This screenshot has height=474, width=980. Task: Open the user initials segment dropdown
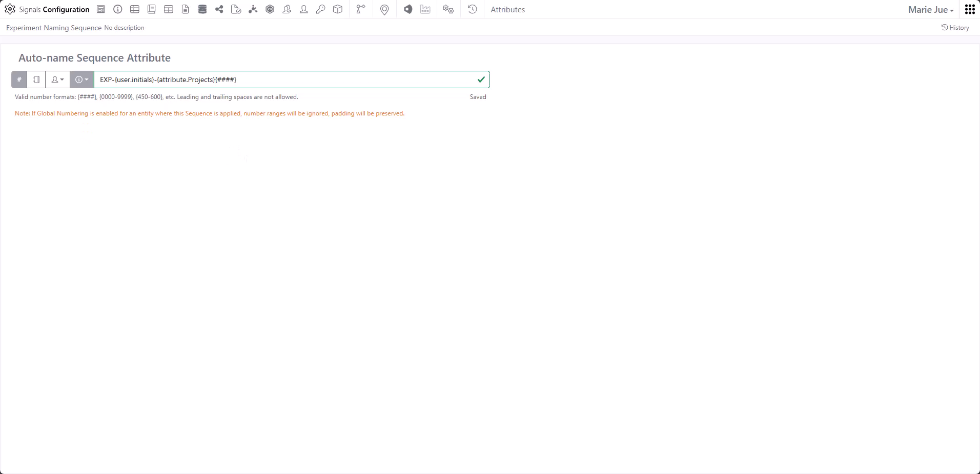coord(57,80)
